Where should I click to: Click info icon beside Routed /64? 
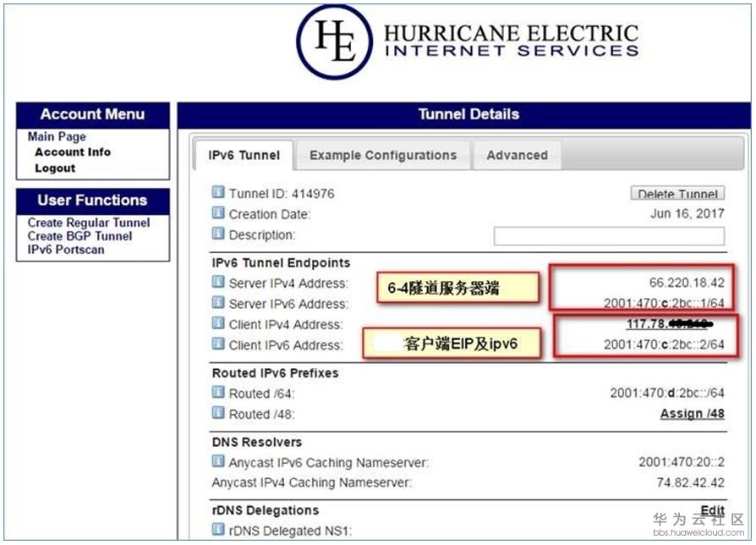[218, 392]
